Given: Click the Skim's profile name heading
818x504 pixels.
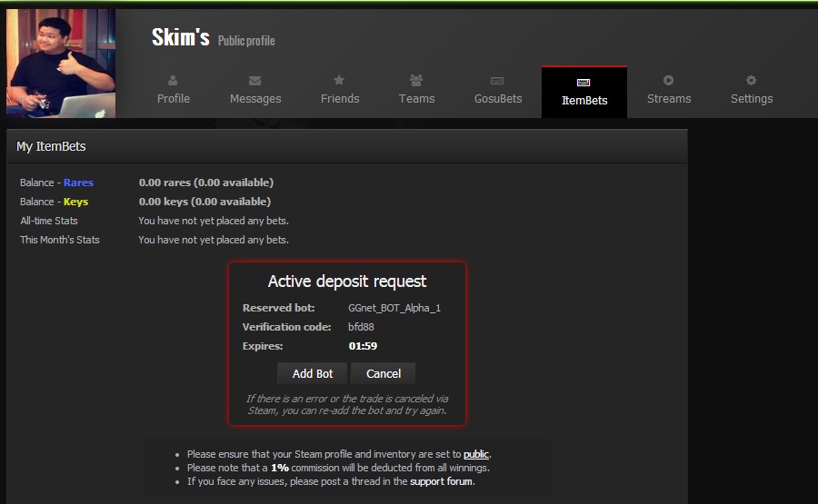Looking at the screenshot, I should 180,38.
